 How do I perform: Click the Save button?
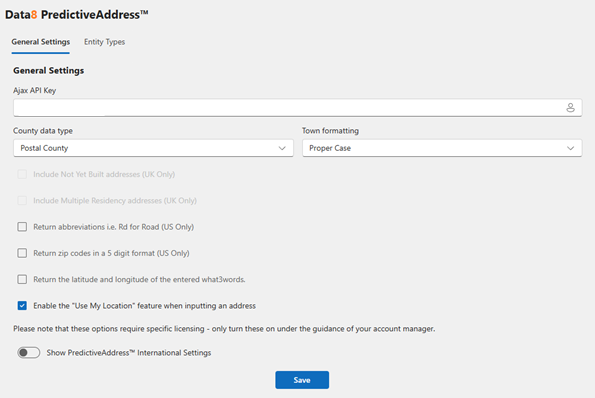[x=302, y=380]
